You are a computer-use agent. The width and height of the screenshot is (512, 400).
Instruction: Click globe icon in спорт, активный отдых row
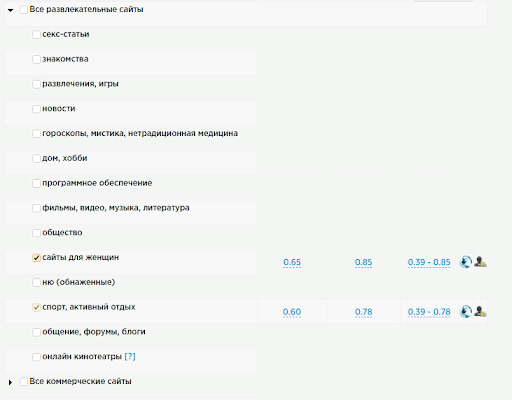466,312
